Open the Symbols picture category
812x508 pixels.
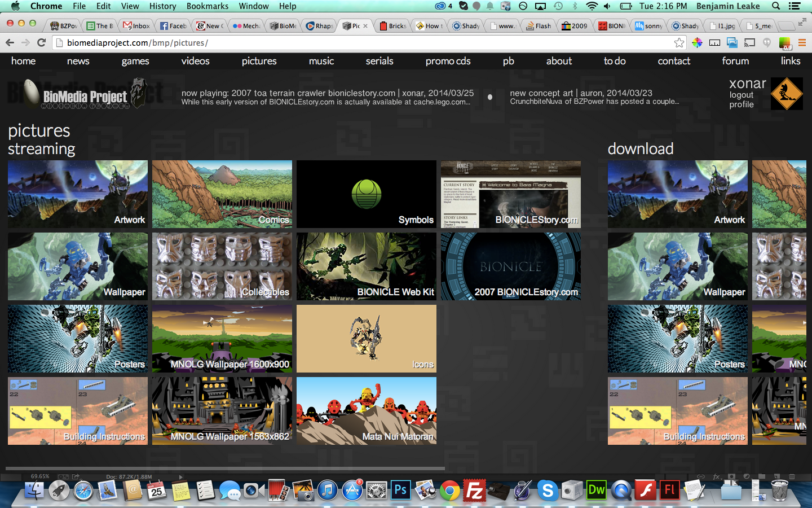pos(367,194)
